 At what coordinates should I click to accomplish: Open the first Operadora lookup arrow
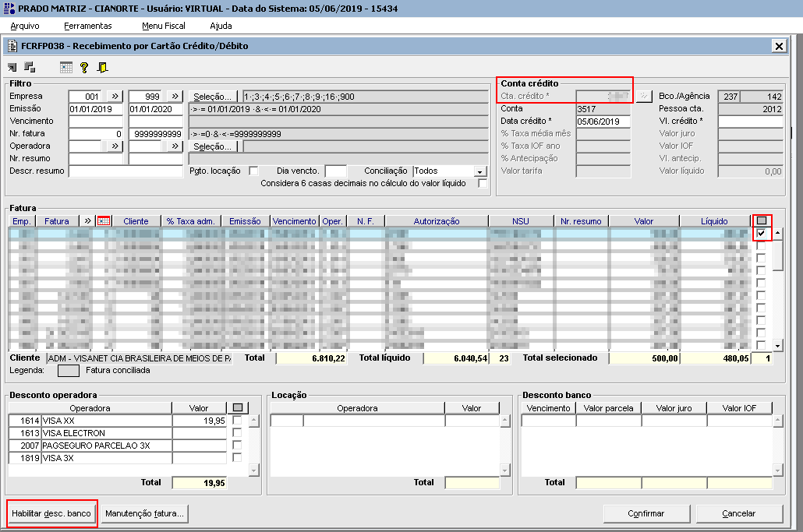[115, 146]
